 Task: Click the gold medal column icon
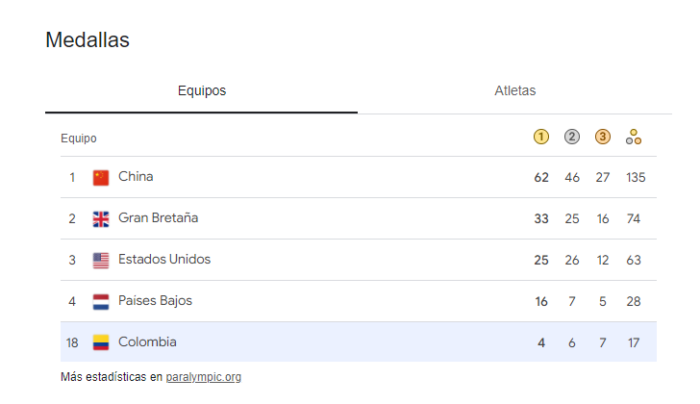click(541, 137)
